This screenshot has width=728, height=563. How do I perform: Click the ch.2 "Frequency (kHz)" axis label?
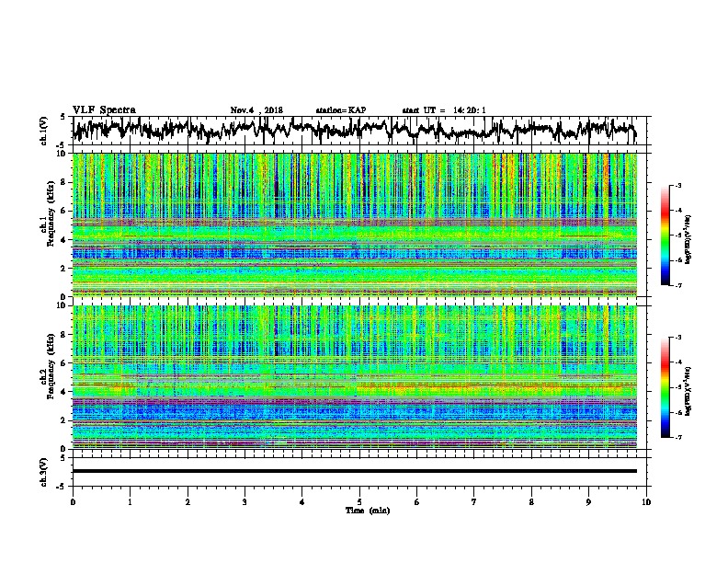click(x=51, y=365)
